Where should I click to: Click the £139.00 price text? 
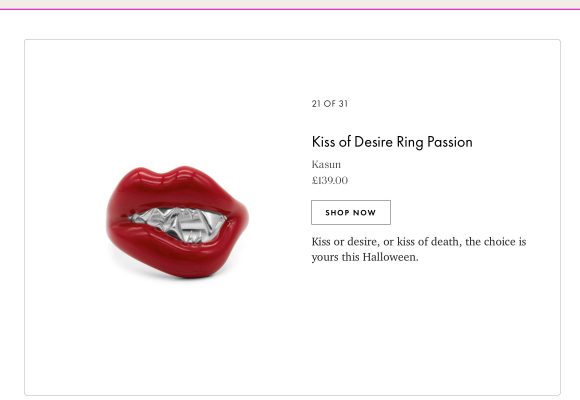(330, 181)
